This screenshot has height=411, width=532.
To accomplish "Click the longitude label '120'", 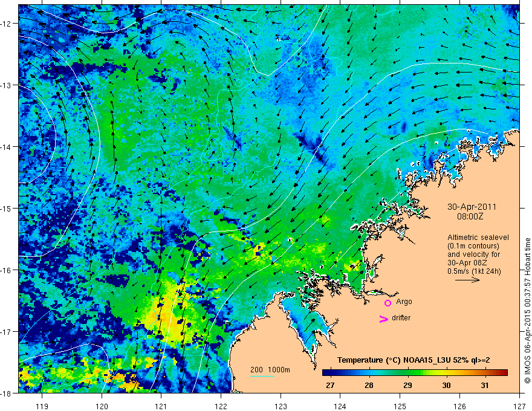I will pos(102,406).
